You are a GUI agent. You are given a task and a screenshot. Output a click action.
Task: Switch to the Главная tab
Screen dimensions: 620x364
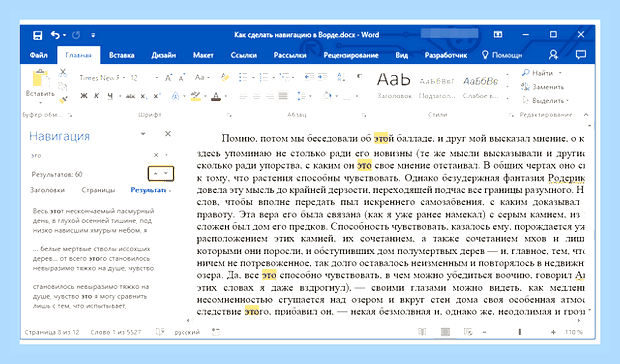78,55
